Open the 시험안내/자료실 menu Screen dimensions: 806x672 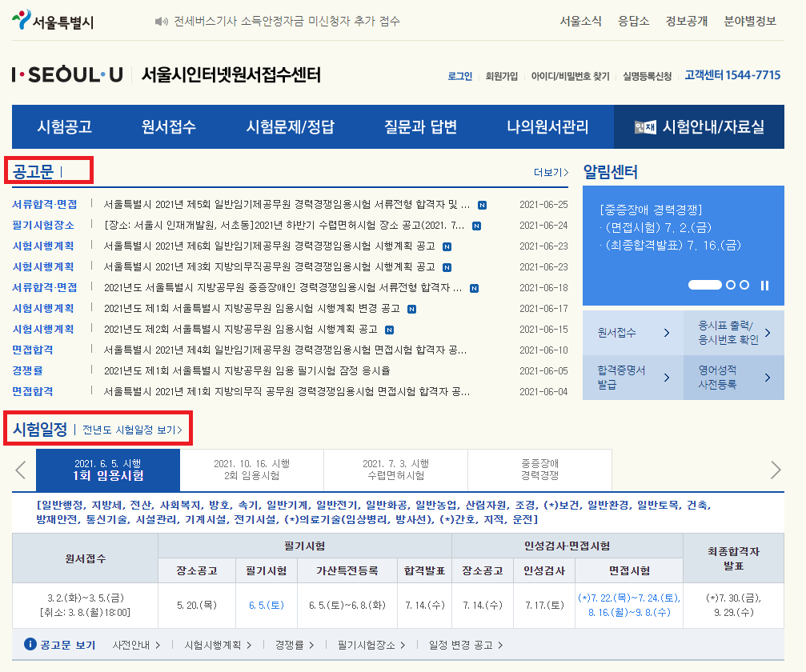699,127
